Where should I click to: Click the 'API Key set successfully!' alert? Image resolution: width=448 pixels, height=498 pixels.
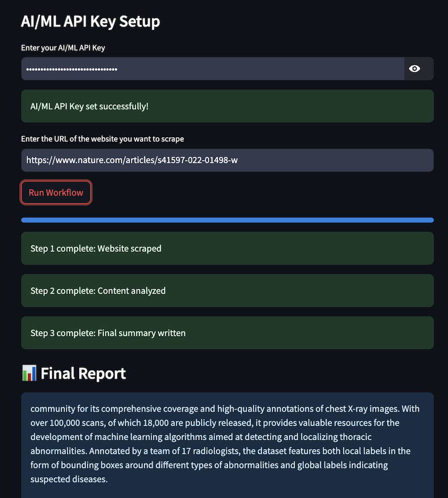tap(227, 106)
